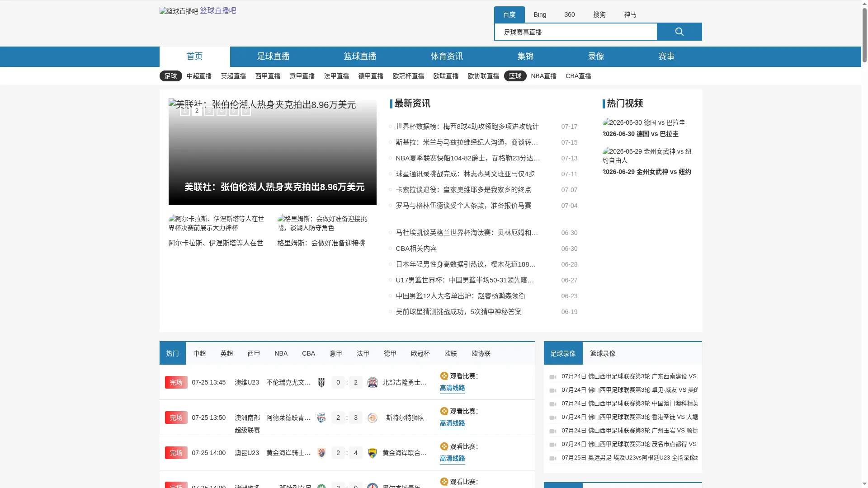The width and height of the screenshot is (868, 488).
Task: Click 高清线路 for 07-25 13:45 match
Action: click(x=452, y=388)
